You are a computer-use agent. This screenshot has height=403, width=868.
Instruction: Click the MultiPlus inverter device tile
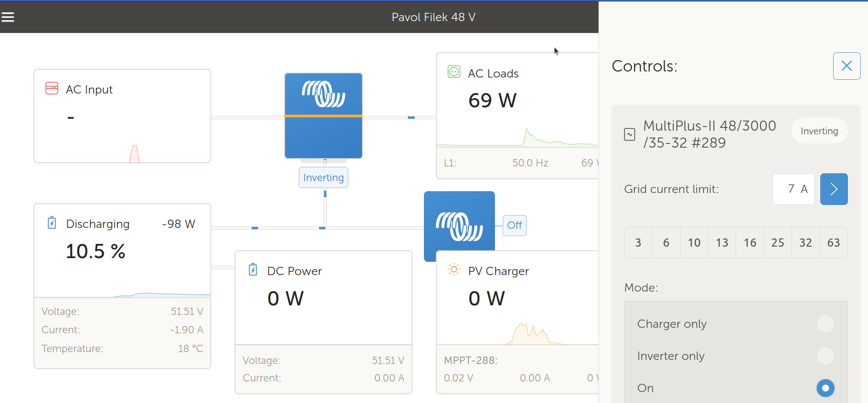(324, 116)
